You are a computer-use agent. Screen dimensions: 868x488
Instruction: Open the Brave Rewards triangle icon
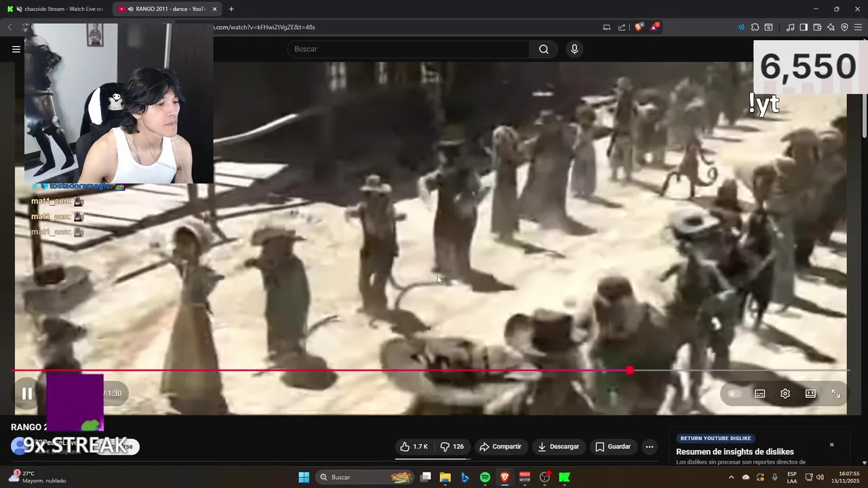click(655, 27)
